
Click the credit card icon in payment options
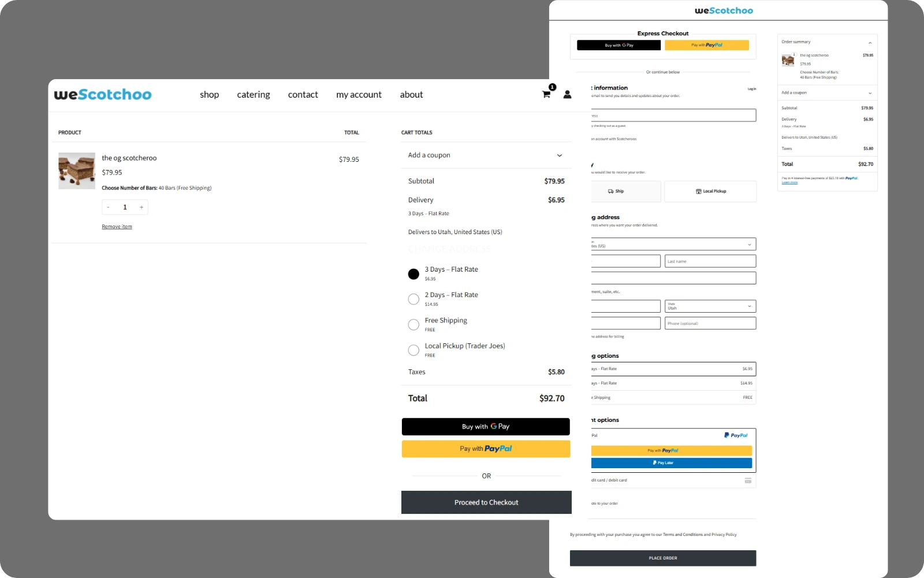748,480
